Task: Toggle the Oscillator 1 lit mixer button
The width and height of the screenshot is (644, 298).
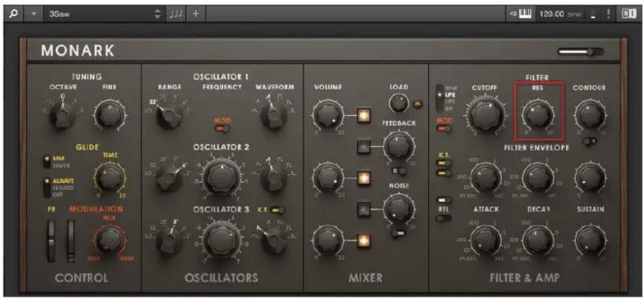Action: pos(363,116)
